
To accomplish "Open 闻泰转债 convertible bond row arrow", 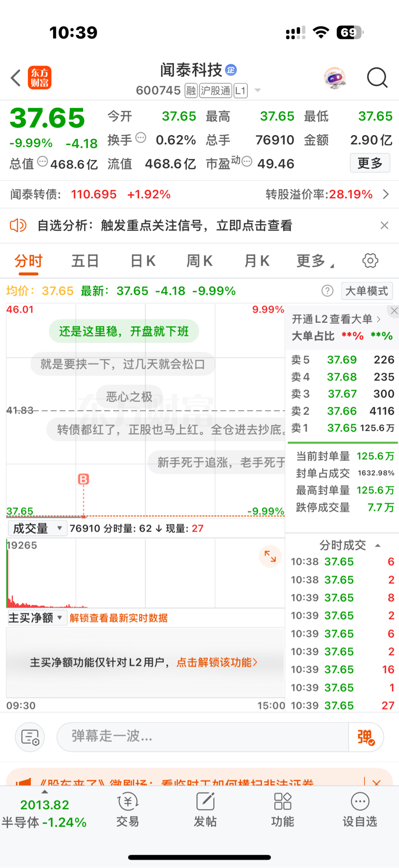I will pos(386,194).
